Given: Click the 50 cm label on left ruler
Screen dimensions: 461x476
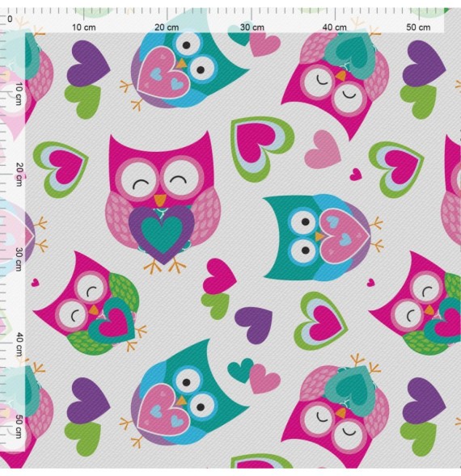Looking at the screenshot, I should (x=19, y=428).
